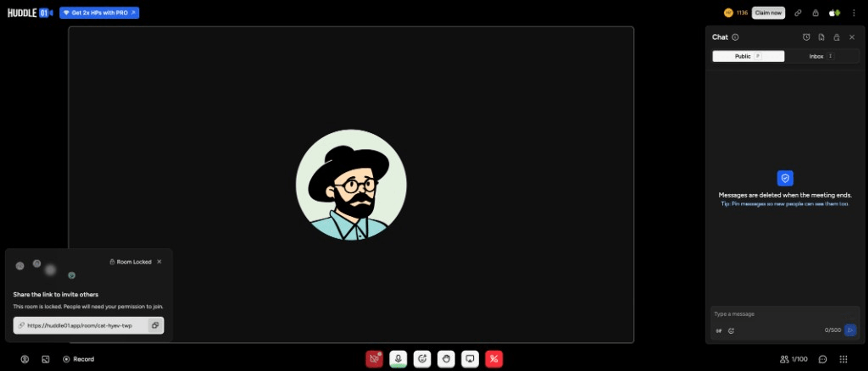Start screen sharing
Viewport: 868px width, 371px height.
coord(470,359)
